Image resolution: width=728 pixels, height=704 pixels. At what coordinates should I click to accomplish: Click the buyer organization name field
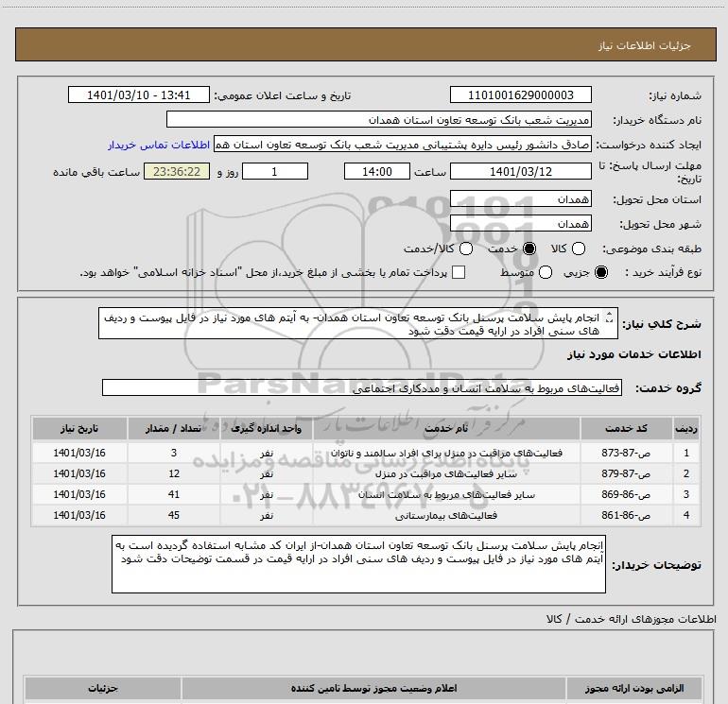379,120
